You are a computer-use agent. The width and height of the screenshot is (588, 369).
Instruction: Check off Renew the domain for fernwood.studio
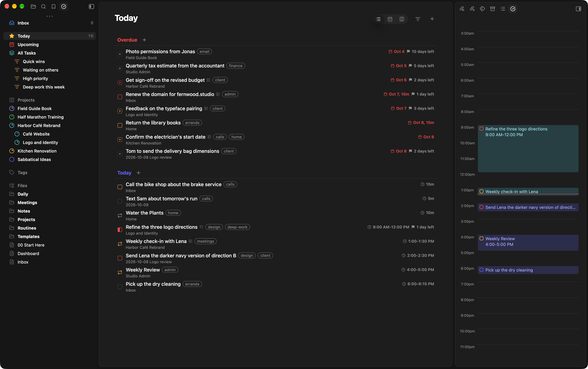point(120,97)
